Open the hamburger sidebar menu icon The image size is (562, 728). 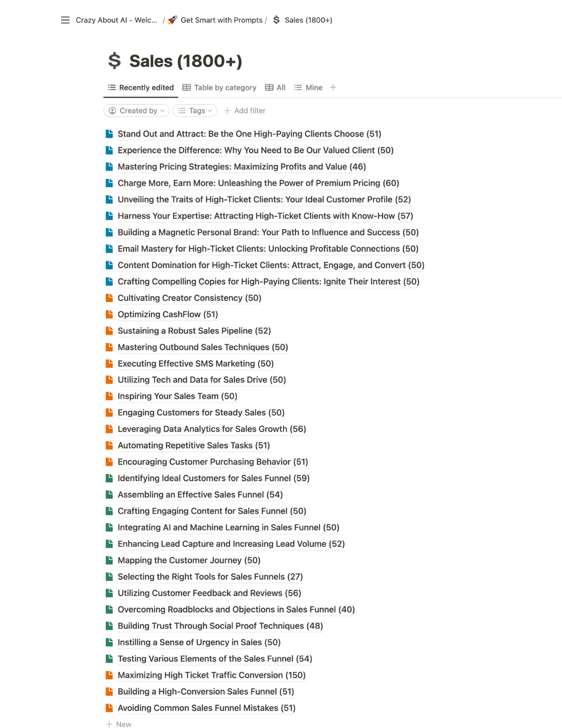pyautogui.click(x=65, y=20)
